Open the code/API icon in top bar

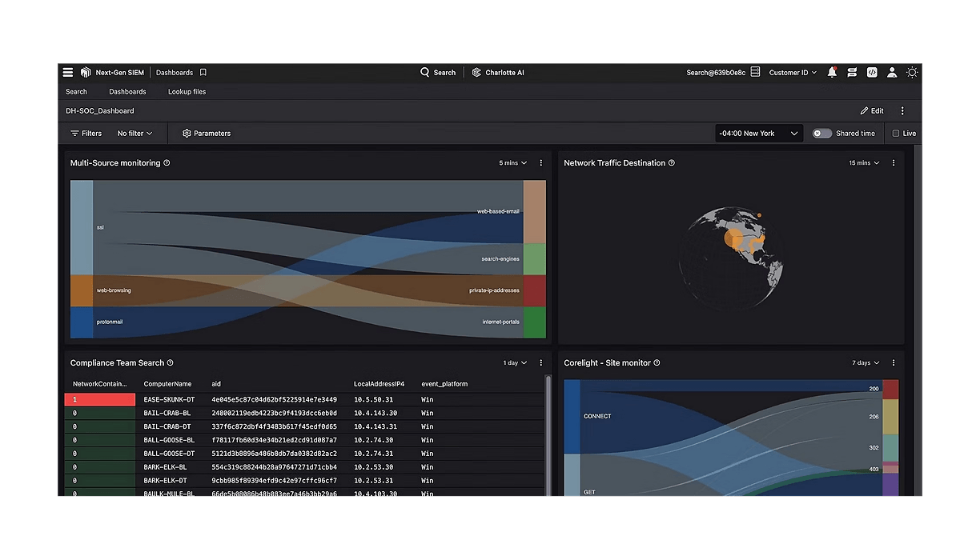[872, 72]
